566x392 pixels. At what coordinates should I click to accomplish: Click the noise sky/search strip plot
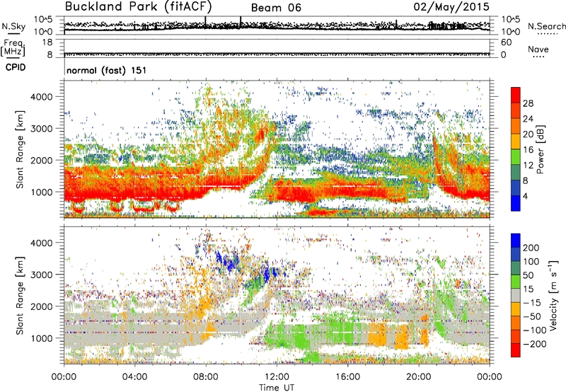[x=277, y=25]
